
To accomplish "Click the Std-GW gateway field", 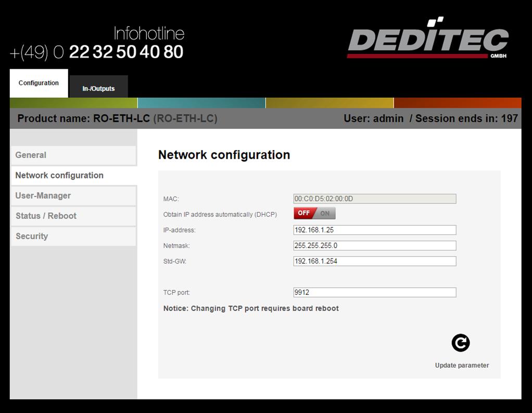I will click(x=374, y=261).
